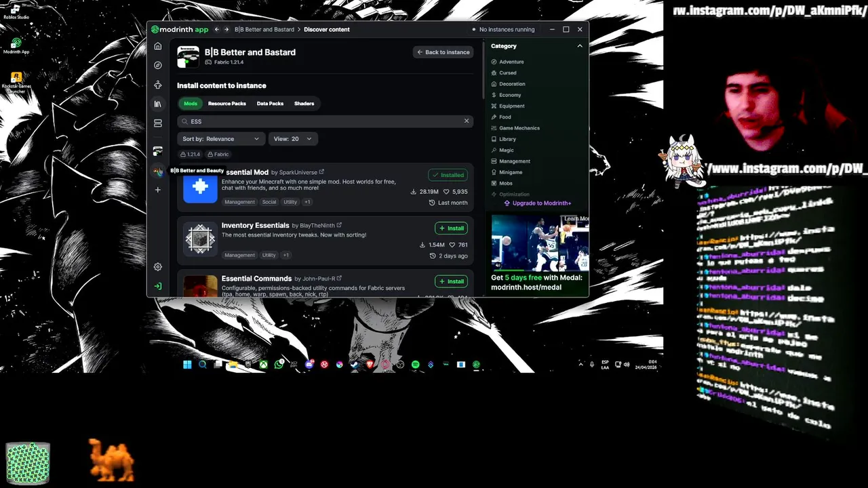Filter by Mobs category
The image size is (868, 488).
tap(502, 184)
